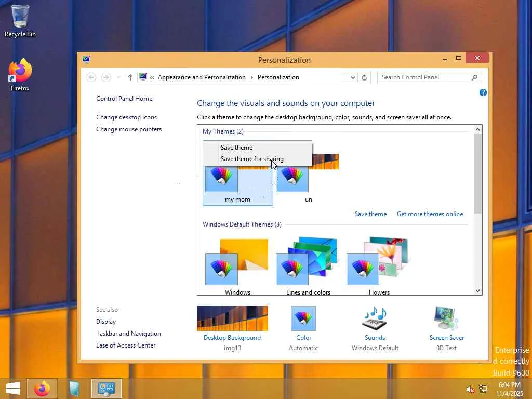Open the recent locations dropdown arrow
The width and height of the screenshot is (532, 399).
coord(118,77)
